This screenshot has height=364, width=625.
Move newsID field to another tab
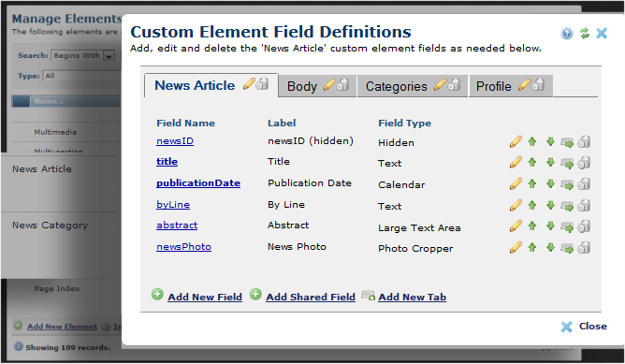click(567, 142)
